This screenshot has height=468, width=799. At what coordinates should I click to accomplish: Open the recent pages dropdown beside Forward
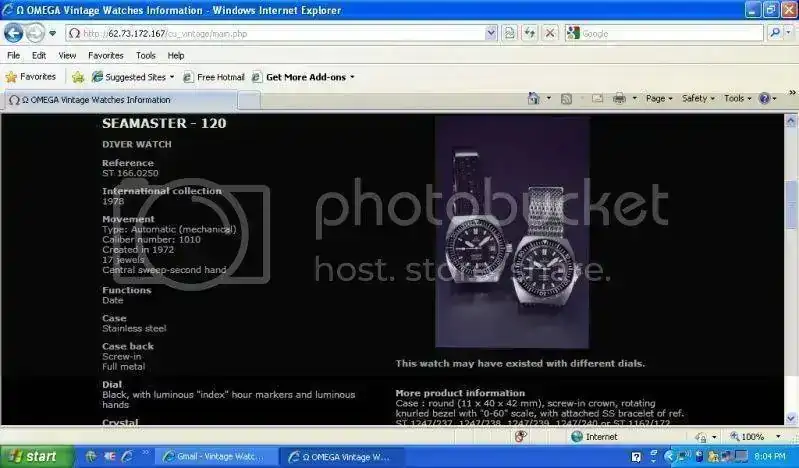[52, 34]
